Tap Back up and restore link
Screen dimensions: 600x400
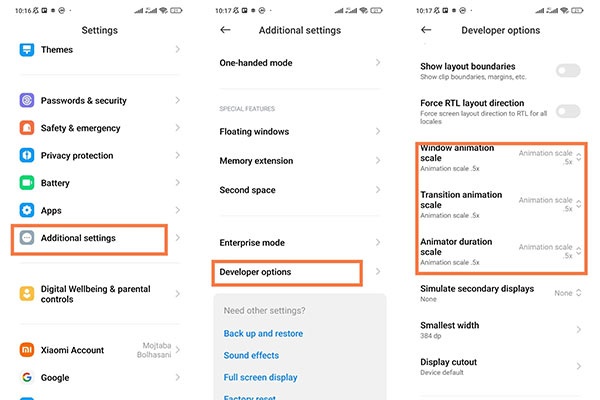click(263, 334)
